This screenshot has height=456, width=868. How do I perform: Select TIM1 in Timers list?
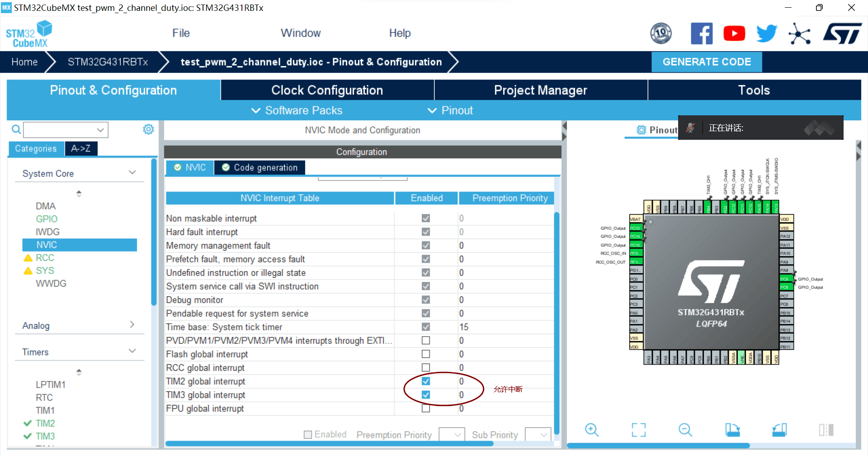tap(45, 410)
